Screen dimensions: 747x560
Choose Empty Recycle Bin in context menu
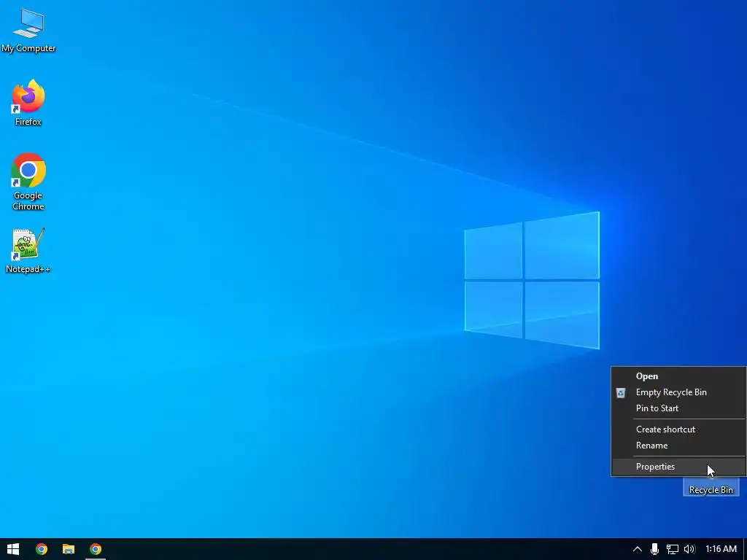coord(678,392)
